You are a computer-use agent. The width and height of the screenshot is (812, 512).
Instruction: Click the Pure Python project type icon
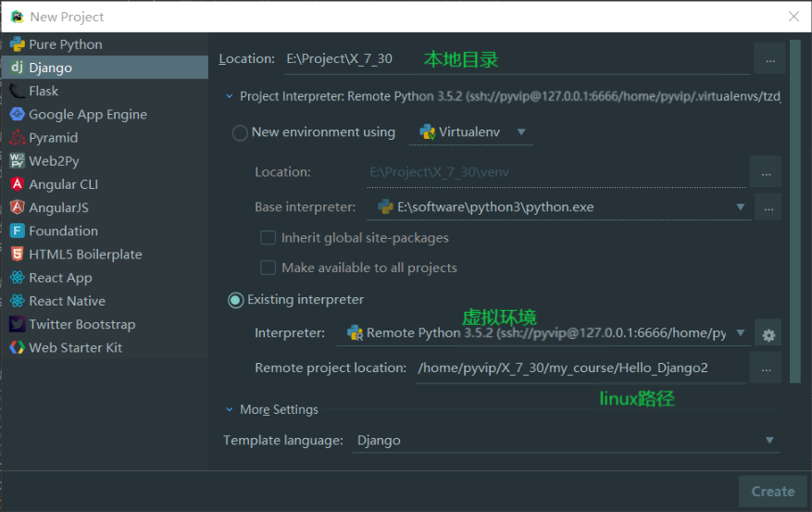coord(17,44)
